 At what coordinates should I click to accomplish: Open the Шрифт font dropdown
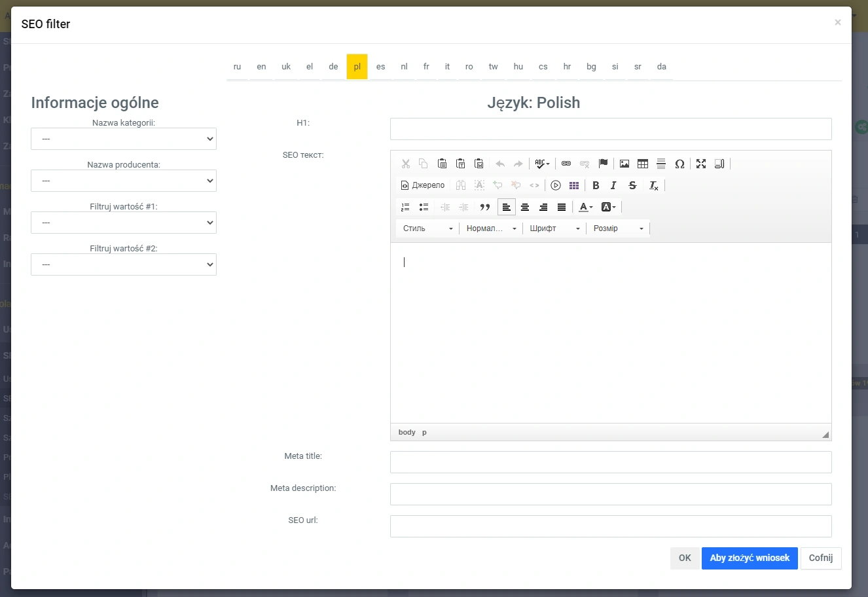pos(554,228)
